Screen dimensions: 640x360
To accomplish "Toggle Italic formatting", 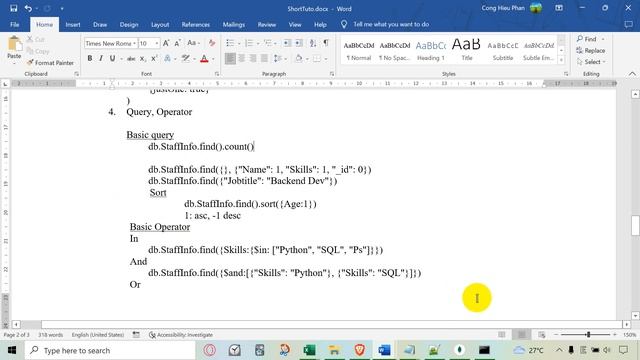I will point(101,59).
